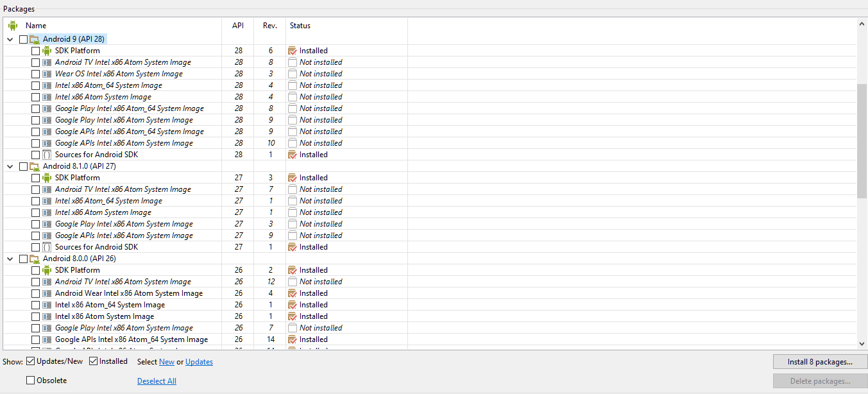Click the scrollbar up arrow in the package list
The image size is (868, 394).
click(862, 23)
